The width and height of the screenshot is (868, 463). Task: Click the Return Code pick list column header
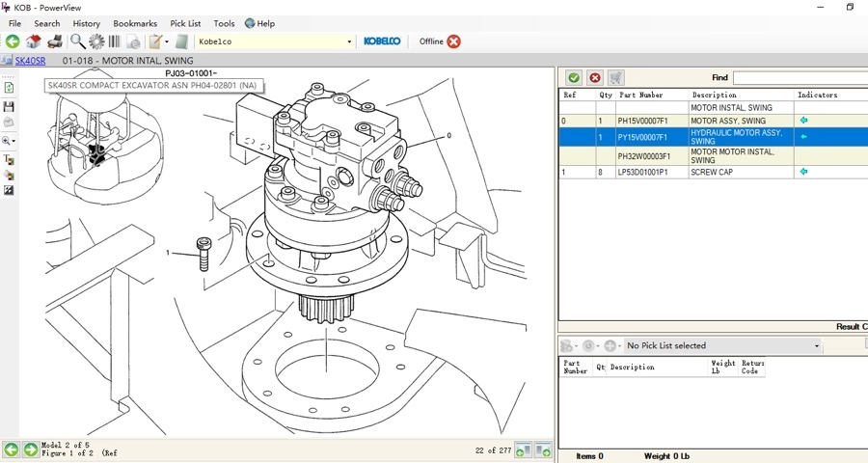(752, 367)
